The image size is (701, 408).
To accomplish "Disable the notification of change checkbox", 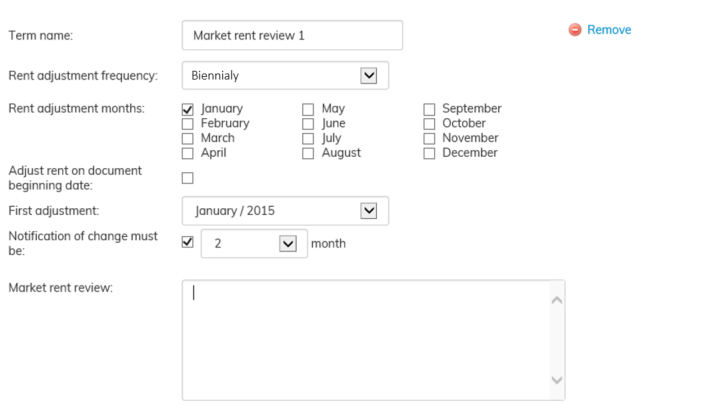I will tap(188, 242).
